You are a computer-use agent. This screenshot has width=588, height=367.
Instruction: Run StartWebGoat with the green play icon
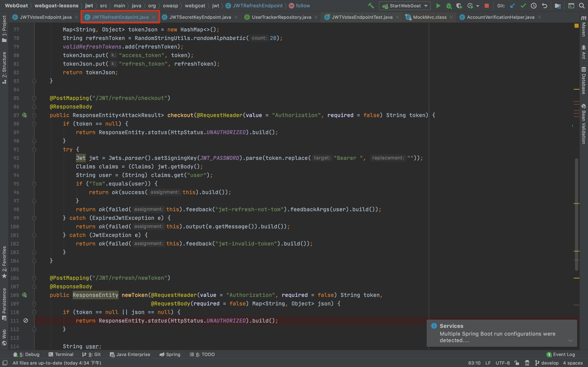pos(438,6)
